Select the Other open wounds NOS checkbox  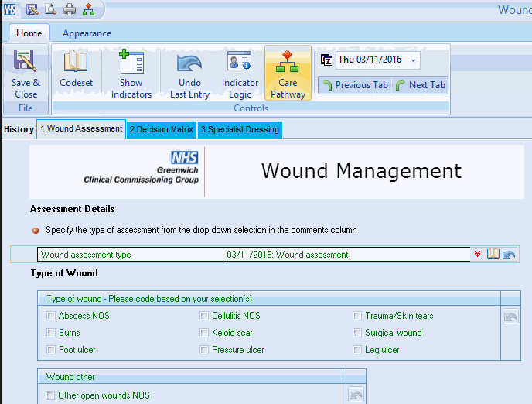(x=51, y=395)
